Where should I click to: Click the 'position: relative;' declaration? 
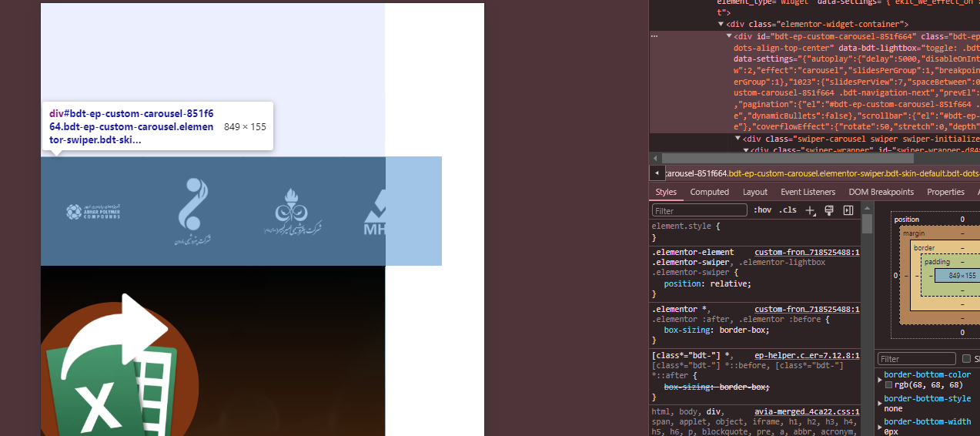(707, 283)
